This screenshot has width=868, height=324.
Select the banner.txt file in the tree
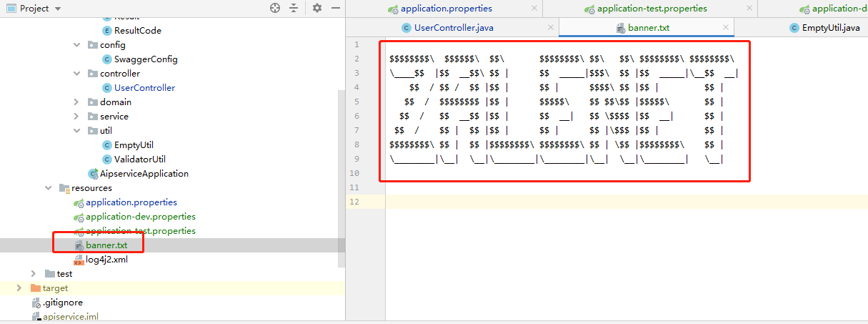(x=106, y=245)
